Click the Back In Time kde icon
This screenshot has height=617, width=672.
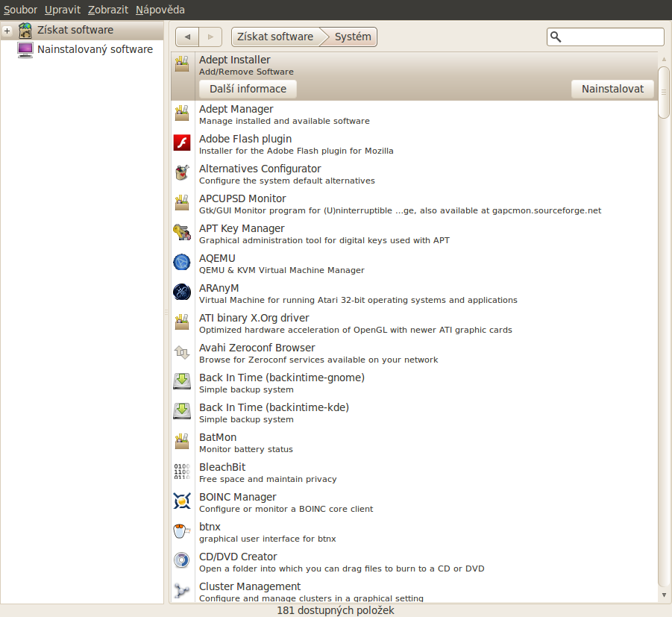[x=182, y=412]
